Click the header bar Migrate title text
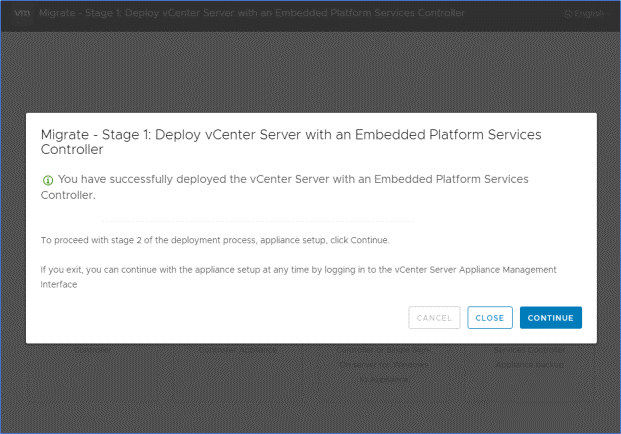The height and width of the screenshot is (434, 621). point(251,13)
